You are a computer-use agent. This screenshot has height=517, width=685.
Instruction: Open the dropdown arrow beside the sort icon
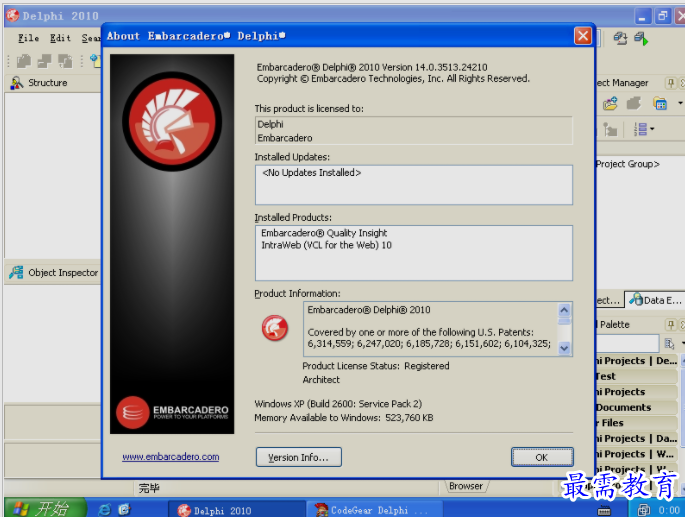[652, 129]
